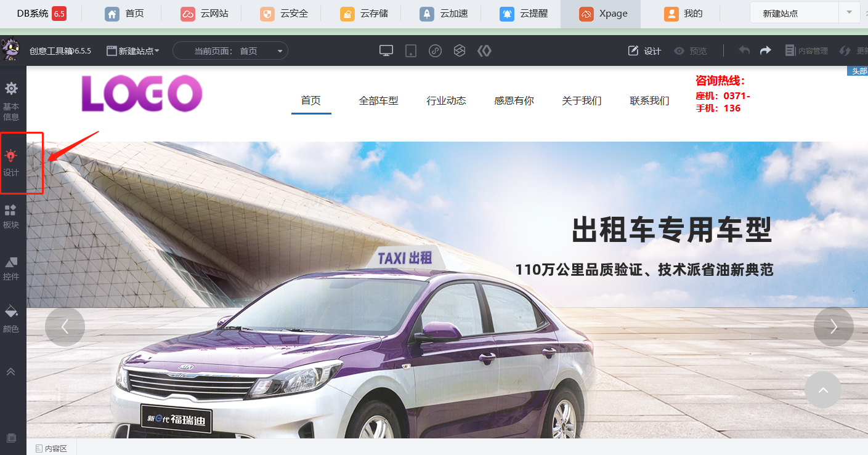Click the 咨询热线 hotline text

coord(720,81)
